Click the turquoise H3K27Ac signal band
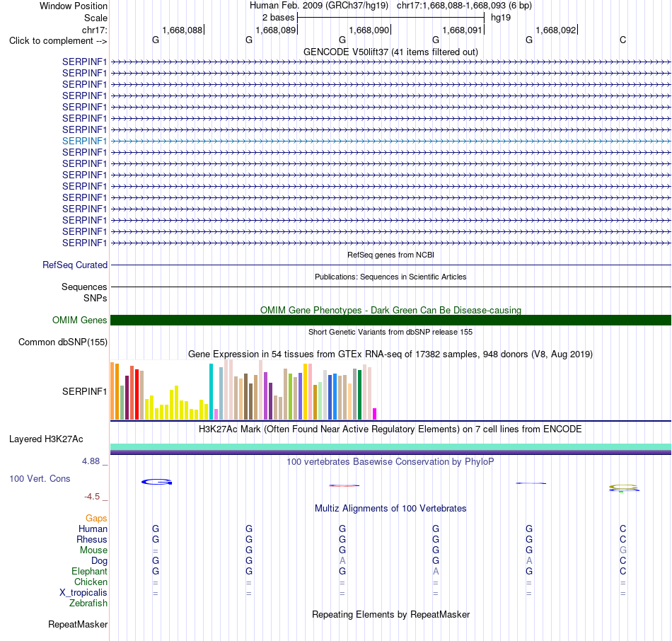Image resolution: width=672 pixels, height=641 pixels. tap(390, 446)
